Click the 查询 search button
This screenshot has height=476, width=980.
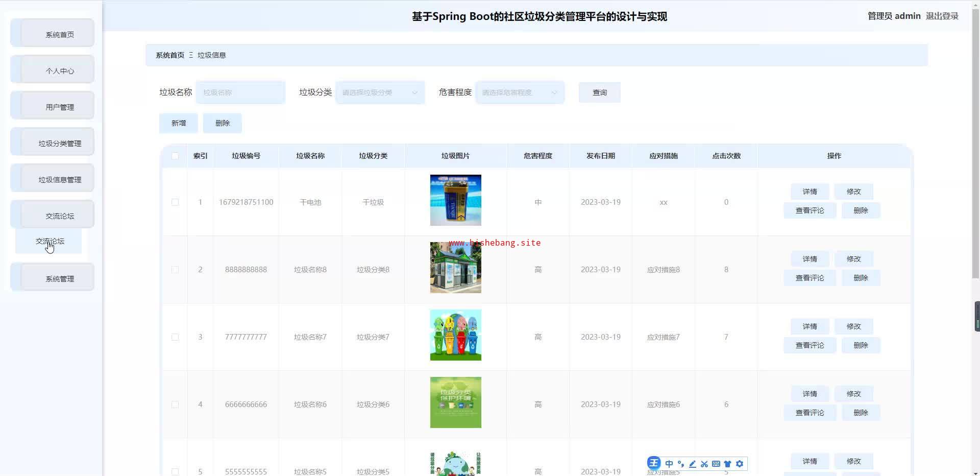coord(599,92)
